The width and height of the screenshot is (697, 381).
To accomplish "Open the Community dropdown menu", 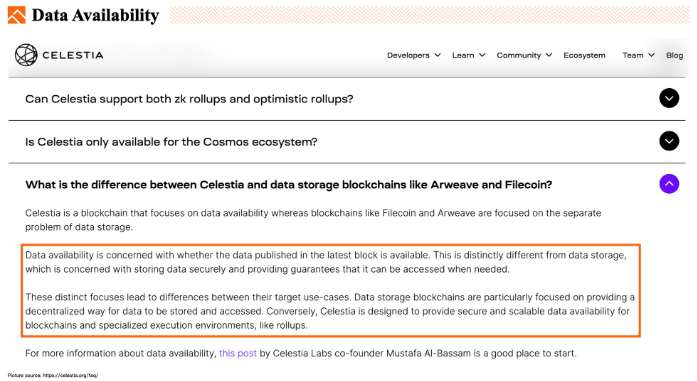I will 524,55.
